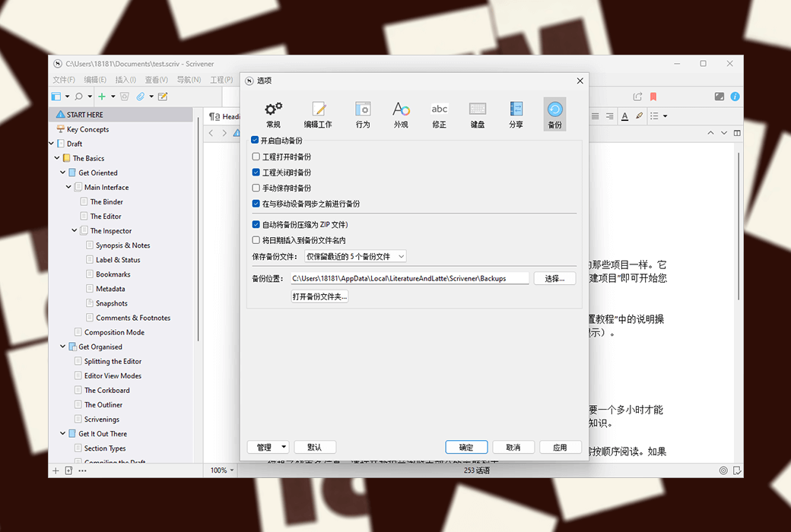Toggle 自动将备份压缩为 ZIP 文件 checkbox
The image size is (791, 532).
pos(256,224)
